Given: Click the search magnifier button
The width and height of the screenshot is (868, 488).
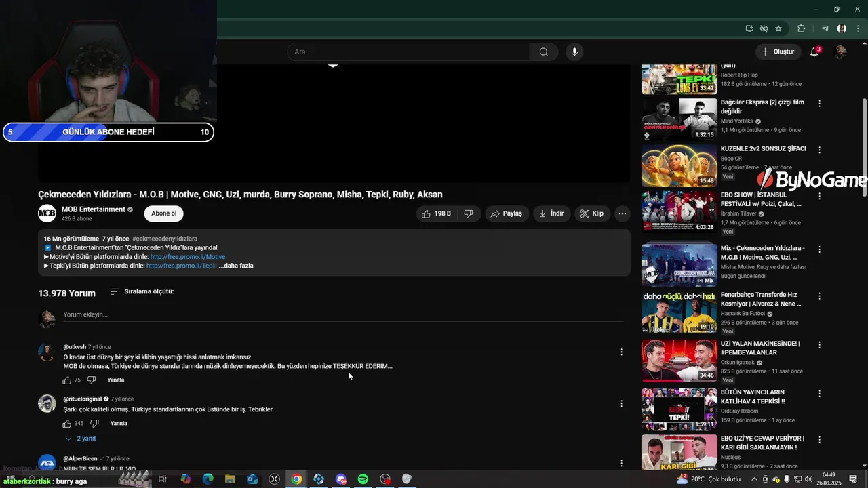Looking at the screenshot, I should coord(544,52).
